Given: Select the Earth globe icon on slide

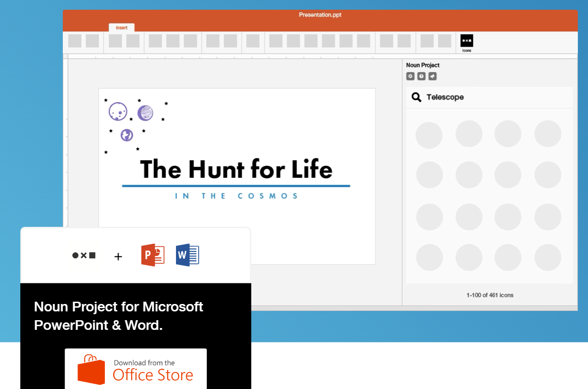Looking at the screenshot, I should coord(127,135).
